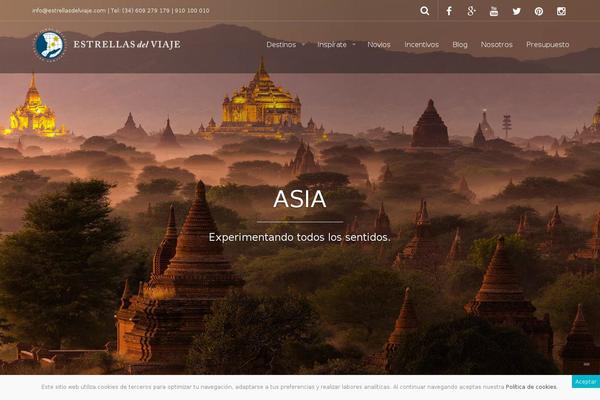Viewport: 600px width, 400px height.
Task: Open the Instagram icon
Action: pyautogui.click(x=561, y=11)
